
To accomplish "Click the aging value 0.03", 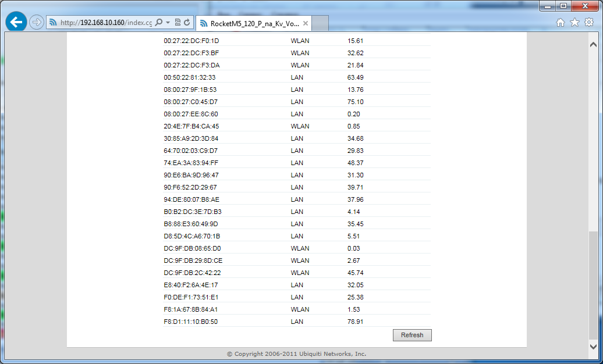I will (x=354, y=248).
